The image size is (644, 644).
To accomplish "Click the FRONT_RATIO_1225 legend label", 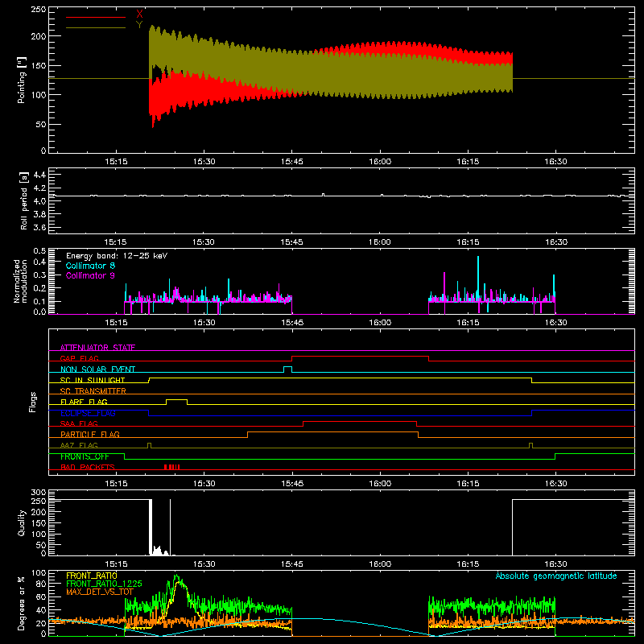I will coord(104,584).
